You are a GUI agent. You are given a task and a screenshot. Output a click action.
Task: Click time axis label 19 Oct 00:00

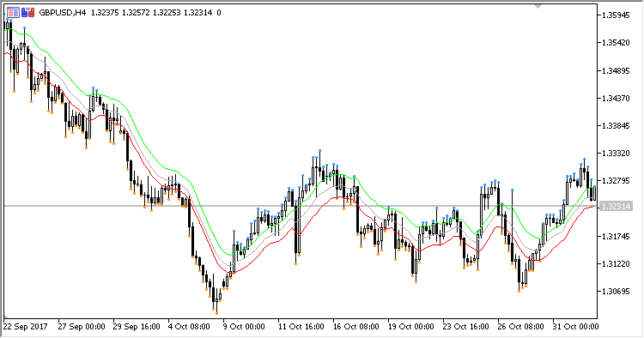pos(410,327)
